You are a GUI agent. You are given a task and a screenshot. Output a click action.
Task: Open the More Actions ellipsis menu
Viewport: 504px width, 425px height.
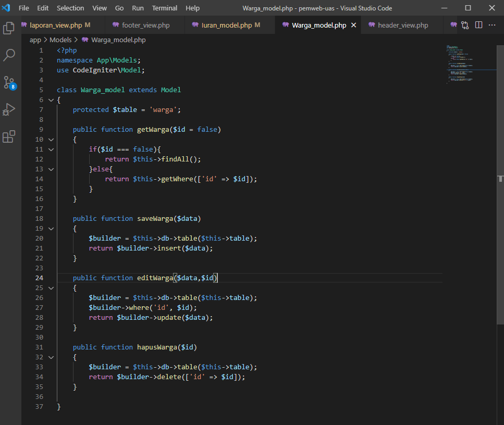point(492,24)
